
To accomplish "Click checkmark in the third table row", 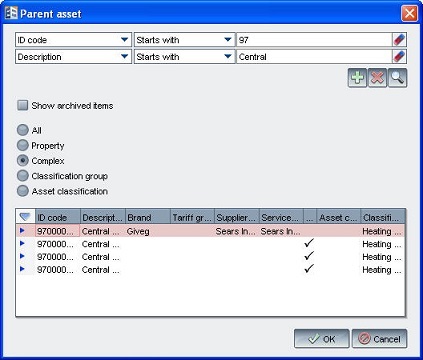I will point(309,255).
